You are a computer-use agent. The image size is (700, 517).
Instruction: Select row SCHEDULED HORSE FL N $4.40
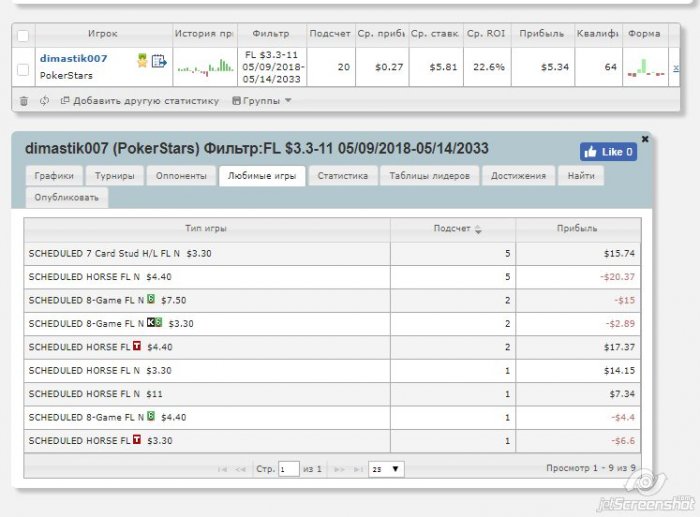[x=332, y=277]
